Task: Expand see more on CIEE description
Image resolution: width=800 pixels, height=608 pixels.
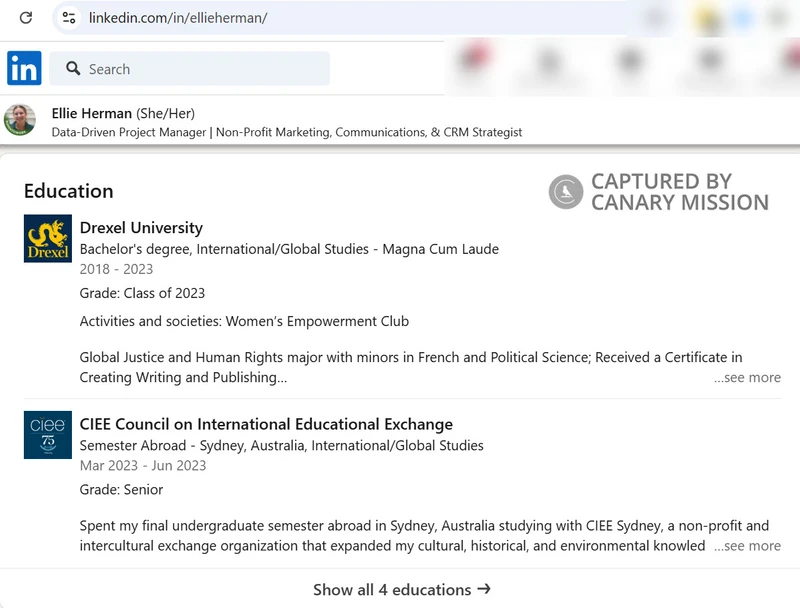Action: click(747, 546)
